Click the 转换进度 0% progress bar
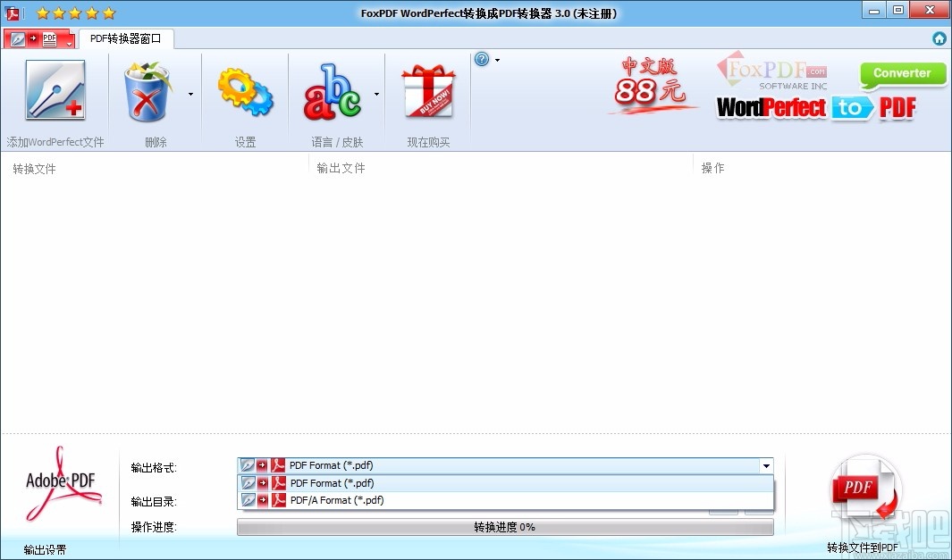Screen dimensions: 952x560 [503, 527]
